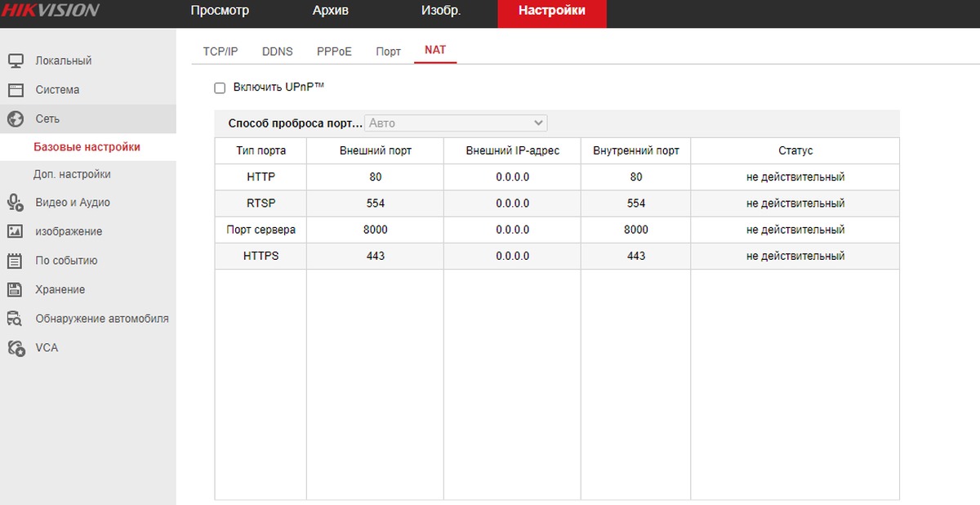The width and height of the screenshot is (980, 505).
Task: Click the Обнаружение автомобиля icon
Action: [x=16, y=319]
